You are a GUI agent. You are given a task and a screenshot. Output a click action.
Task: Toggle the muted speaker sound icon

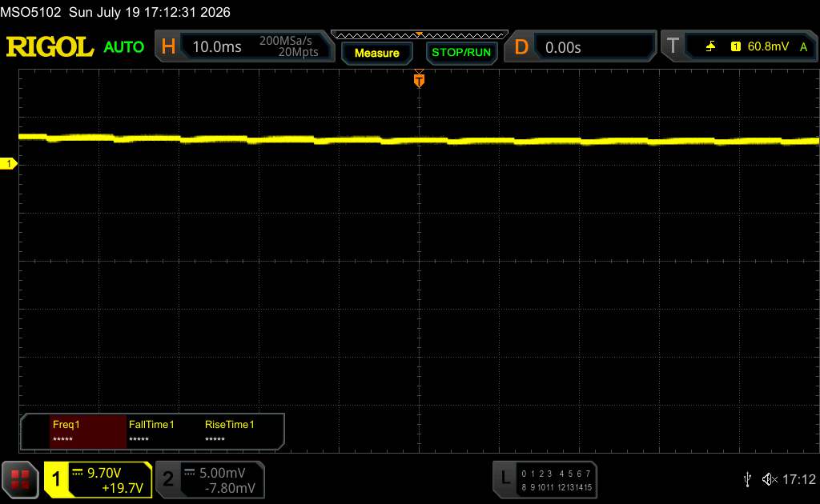[770, 479]
